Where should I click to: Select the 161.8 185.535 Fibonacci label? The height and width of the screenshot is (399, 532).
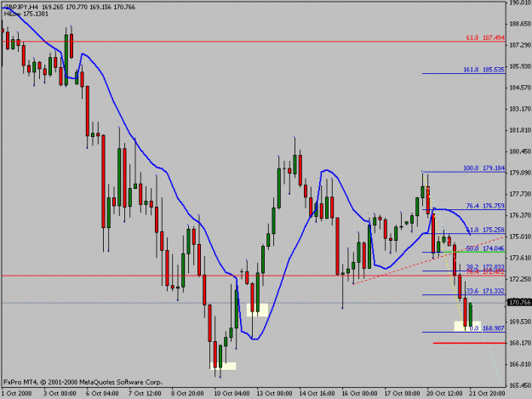pos(483,70)
